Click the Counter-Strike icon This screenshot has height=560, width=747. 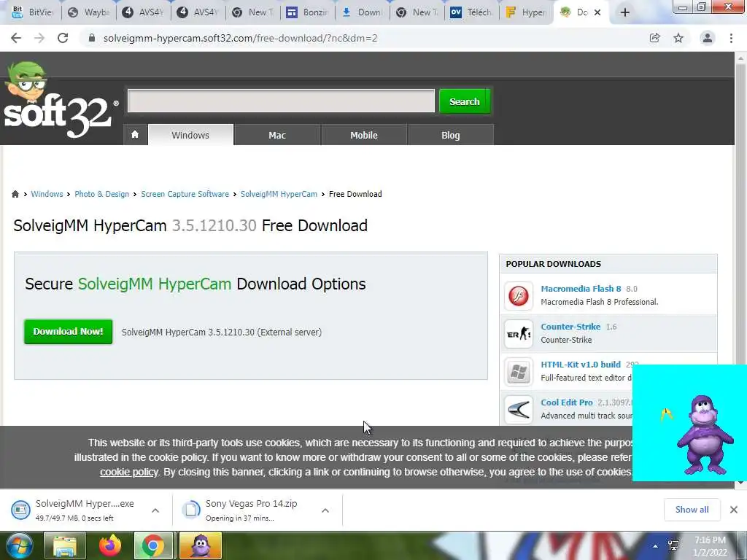tap(519, 334)
